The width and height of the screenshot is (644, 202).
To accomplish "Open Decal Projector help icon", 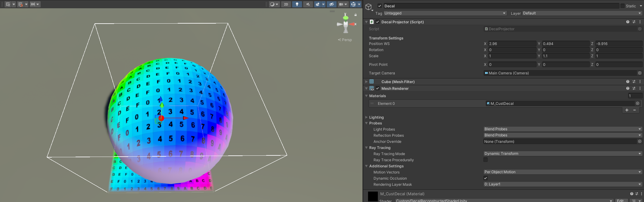I will click(628, 22).
